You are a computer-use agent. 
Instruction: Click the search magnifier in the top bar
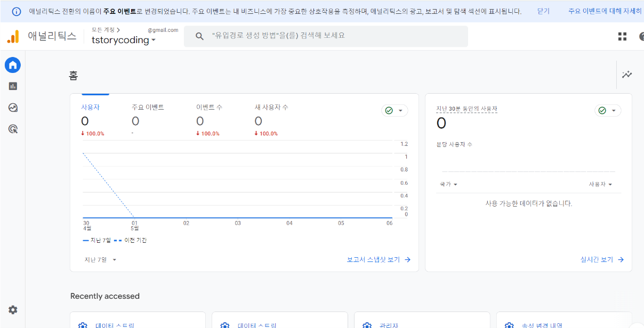199,36
